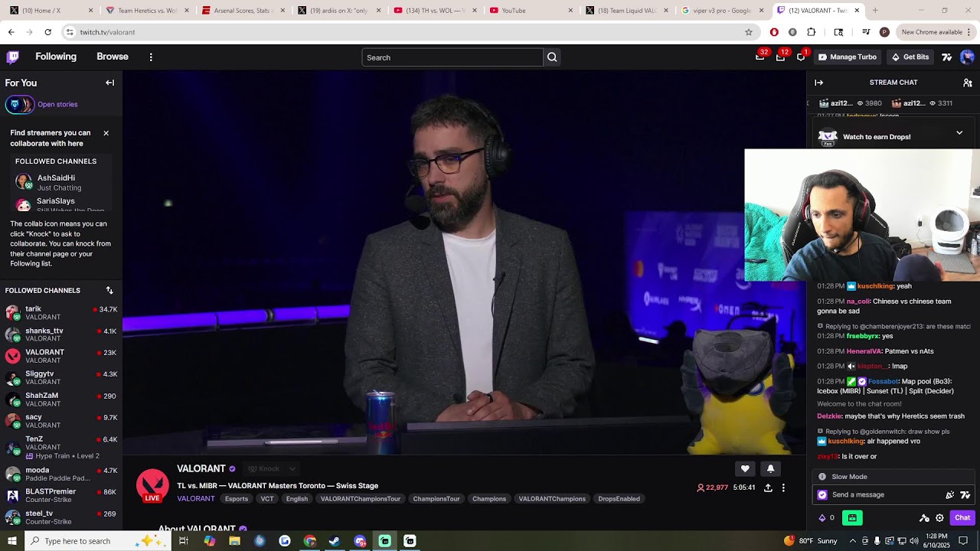Open BLASTPremier's channel in the sidebar

coord(61,496)
